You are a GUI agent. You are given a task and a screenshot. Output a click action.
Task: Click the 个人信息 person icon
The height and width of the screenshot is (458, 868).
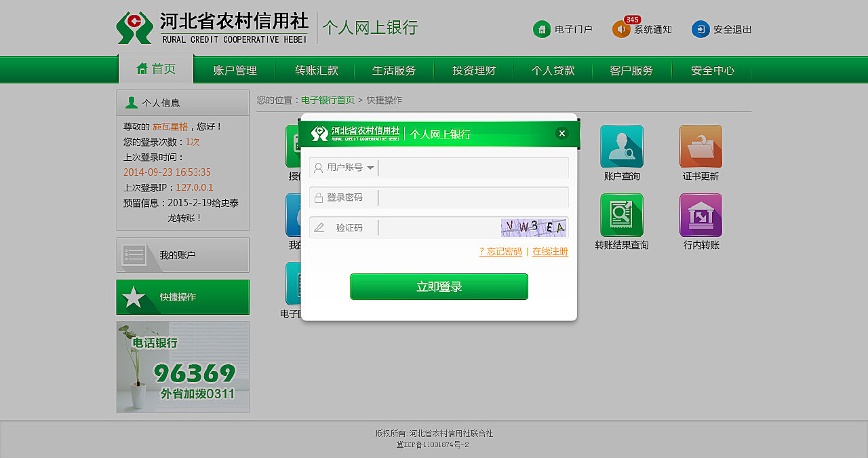click(x=132, y=102)
